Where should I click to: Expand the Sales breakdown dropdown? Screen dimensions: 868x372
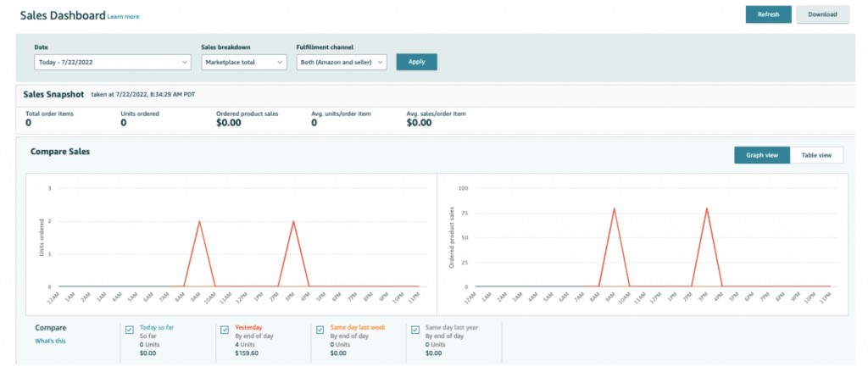[x=244, y=62]
